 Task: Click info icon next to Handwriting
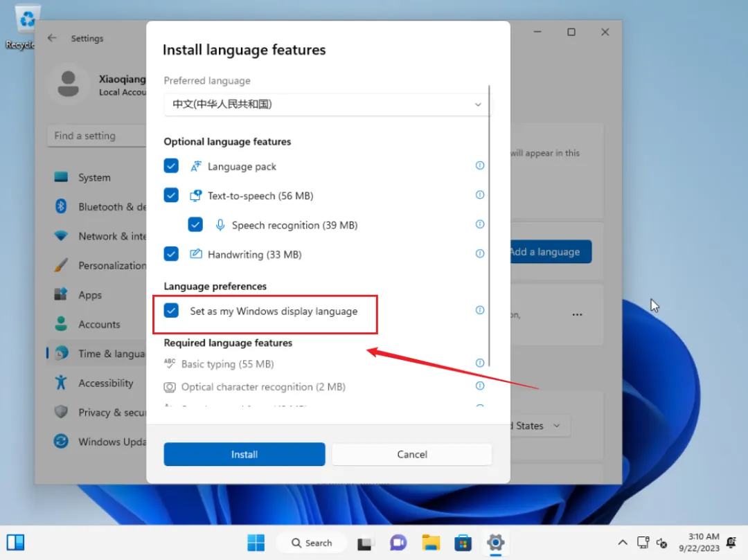pos(479,253)
